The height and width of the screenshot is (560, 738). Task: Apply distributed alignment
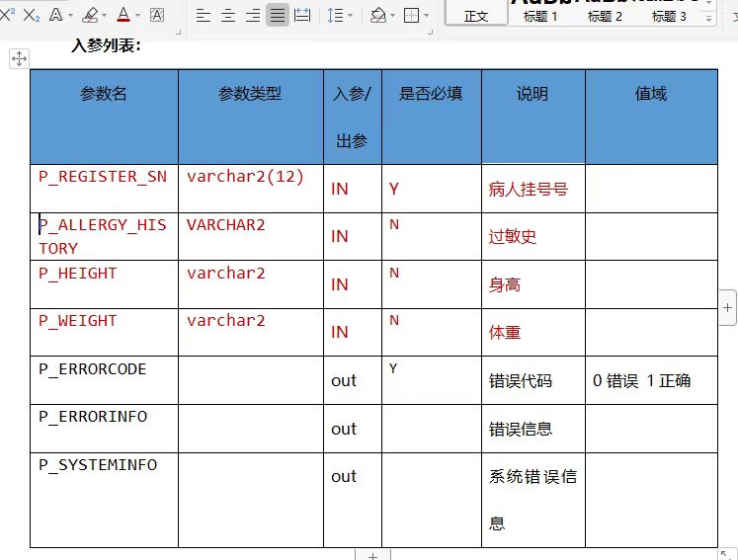[301, 16]
